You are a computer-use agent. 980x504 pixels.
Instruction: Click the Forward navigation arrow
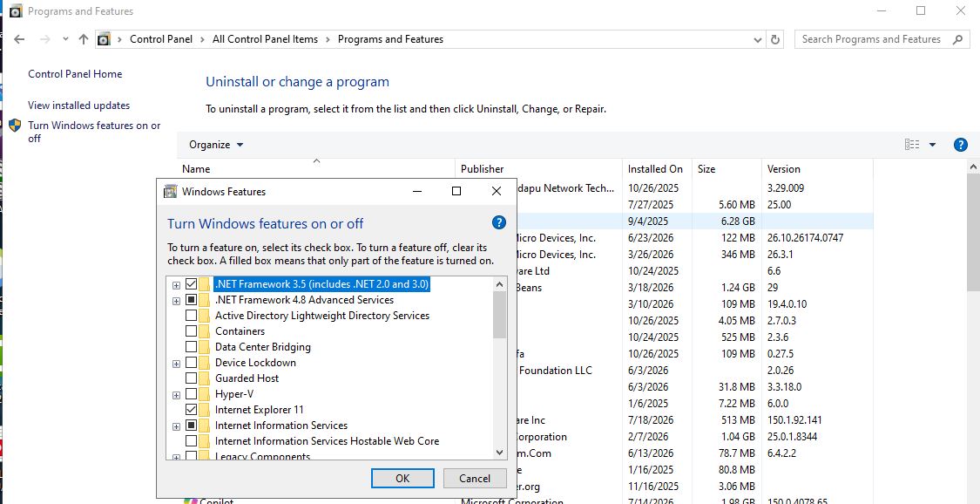coord(44,39)
